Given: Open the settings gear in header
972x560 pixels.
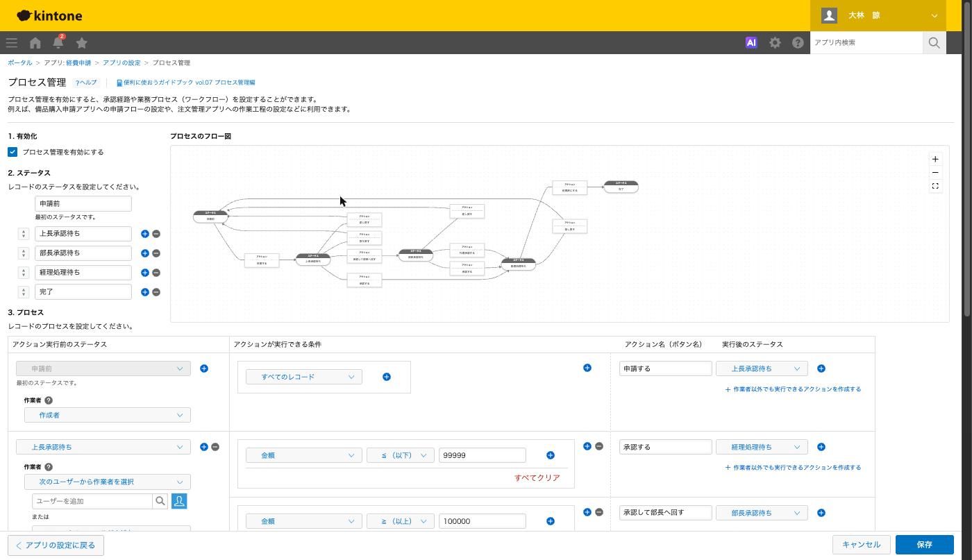Looking at the screenshot, I should tap(775, 42).
